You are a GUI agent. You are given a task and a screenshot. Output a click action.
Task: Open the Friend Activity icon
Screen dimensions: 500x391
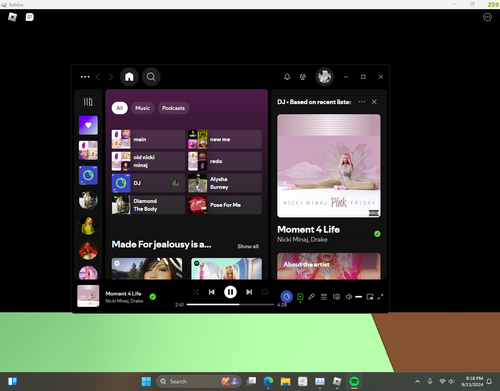point(303,77)
